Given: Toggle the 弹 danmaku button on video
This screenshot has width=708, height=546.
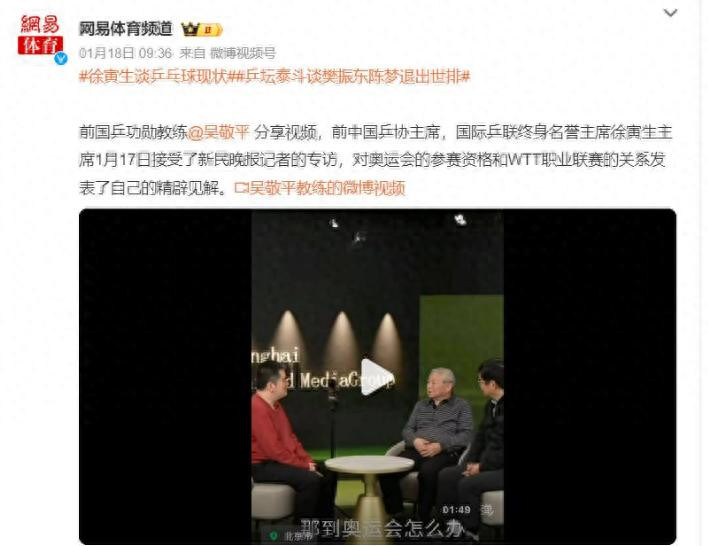Looking at the screenshot, I should click(x=486, y=510).
